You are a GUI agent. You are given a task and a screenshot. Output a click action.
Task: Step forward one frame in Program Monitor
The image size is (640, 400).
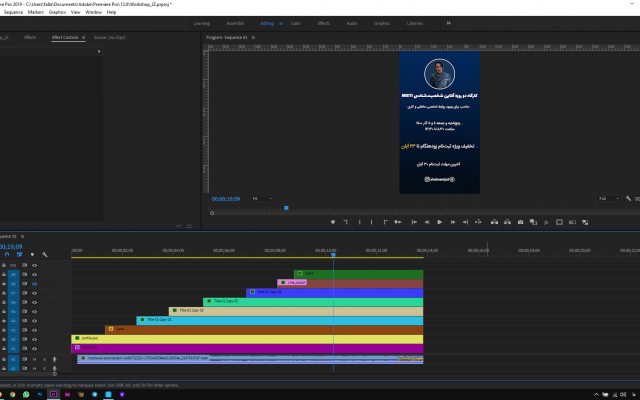pos(453,222)
